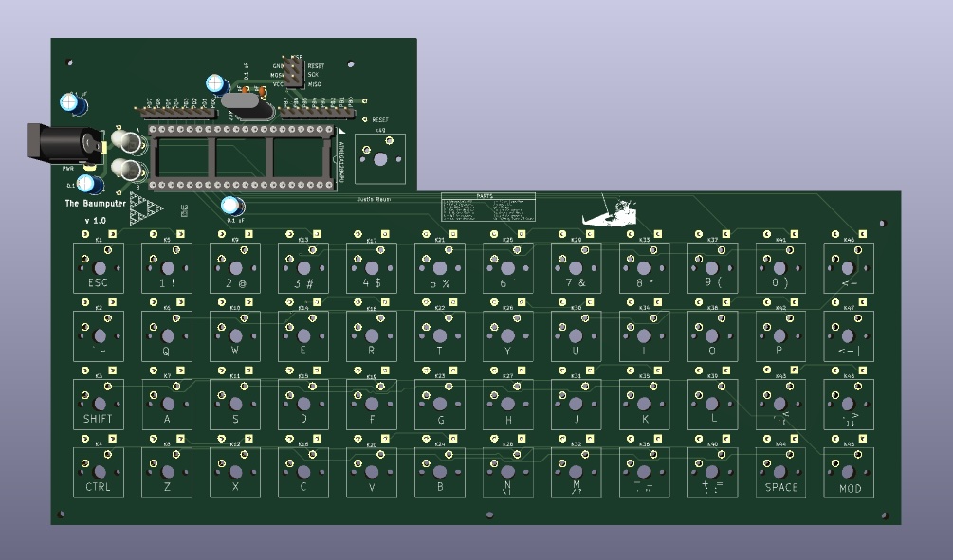Click the Y key switch footprint
The height and width of the screenshot is (560, 953).
point(507,335)
